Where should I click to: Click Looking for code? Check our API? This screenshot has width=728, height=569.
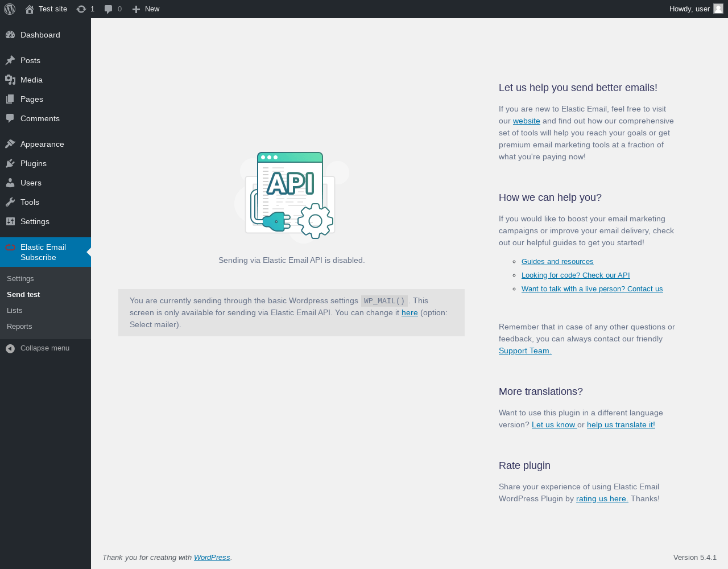click(x=576, y=275)
